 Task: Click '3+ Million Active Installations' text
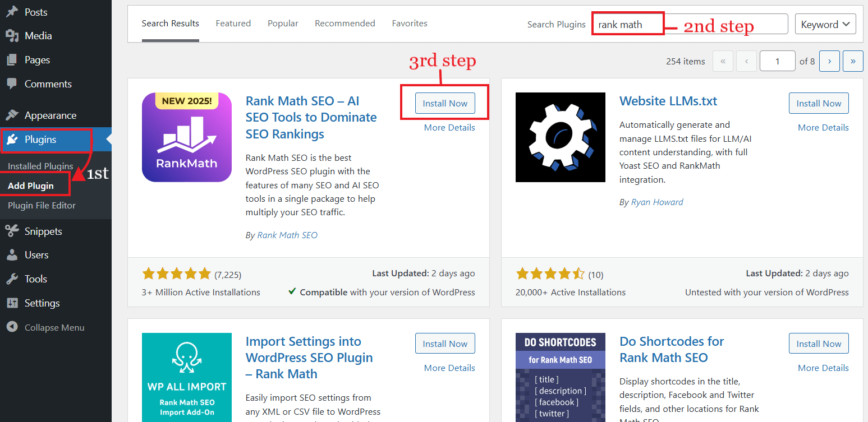(x=201, y=293)
